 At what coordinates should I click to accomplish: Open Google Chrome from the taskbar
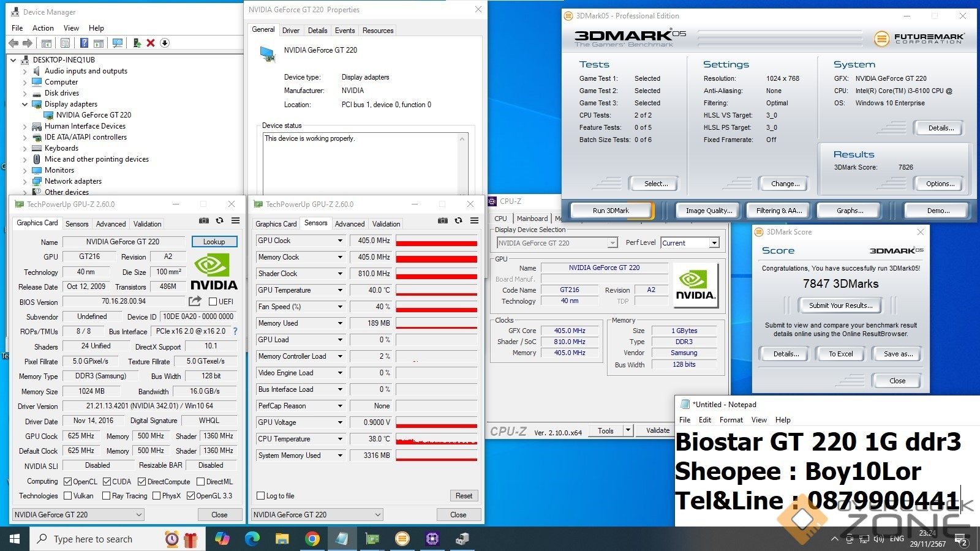click(312, 539)
